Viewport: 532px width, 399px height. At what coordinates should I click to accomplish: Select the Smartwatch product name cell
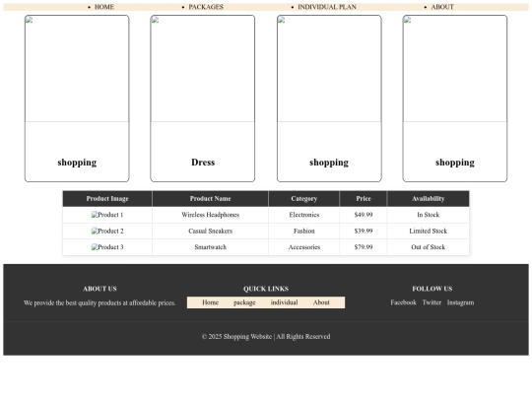pyautogui.click(x=211, y=247)
